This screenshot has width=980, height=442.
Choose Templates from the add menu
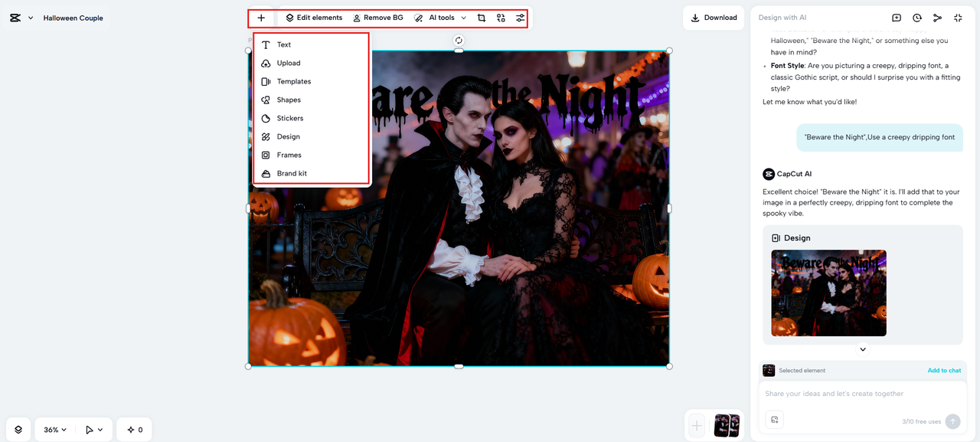312,81
